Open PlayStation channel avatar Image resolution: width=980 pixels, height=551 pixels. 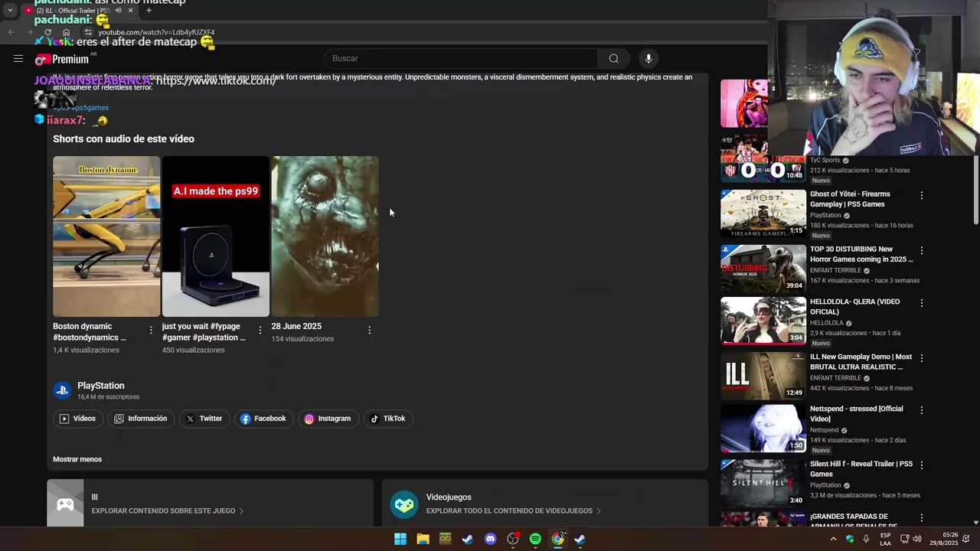pos(62,390)
